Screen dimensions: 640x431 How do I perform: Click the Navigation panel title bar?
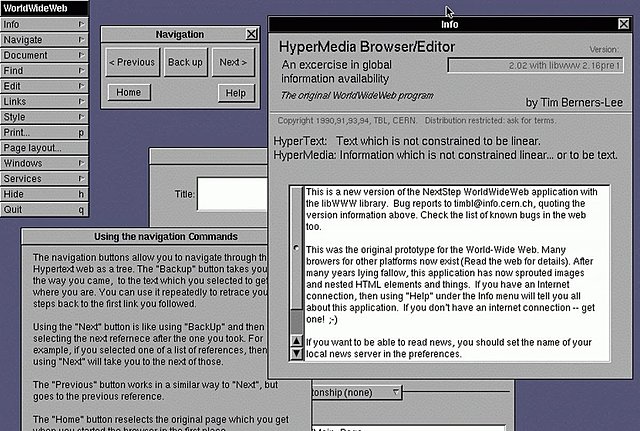(x=180, y=34)
